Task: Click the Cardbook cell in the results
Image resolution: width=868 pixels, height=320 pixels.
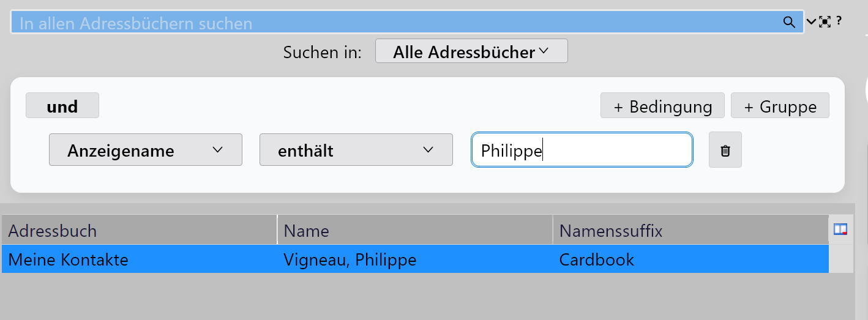Action: [x=597, y=259]
